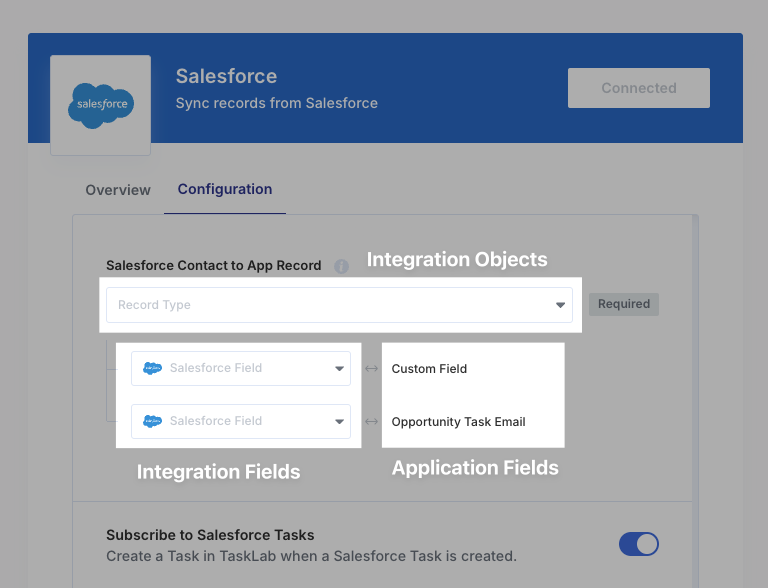Viewport: 768px width, 588px height.
Task: Click the info icon beside Salesforce Contact to App Record
Action: [x=341, y=267]
